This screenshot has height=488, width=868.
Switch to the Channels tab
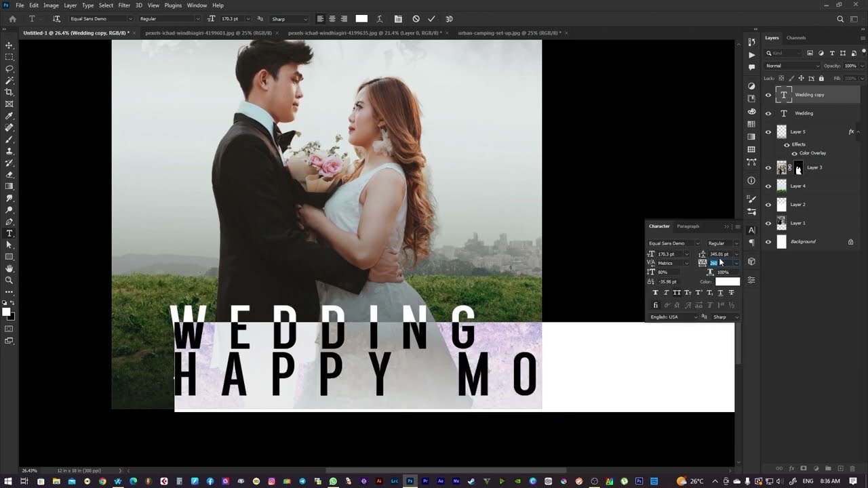coord(796,38)
